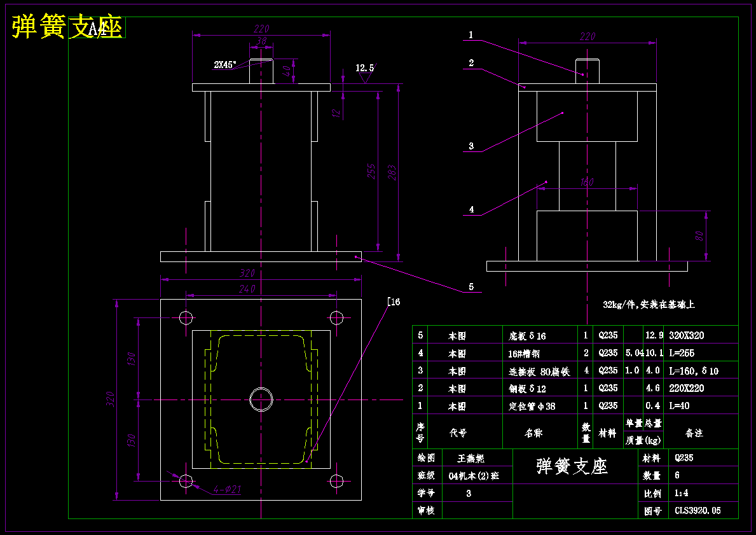This screenshot has height=535, width=756.
Task: Select the total mass value '12.9'
Action: coord(654,335)
